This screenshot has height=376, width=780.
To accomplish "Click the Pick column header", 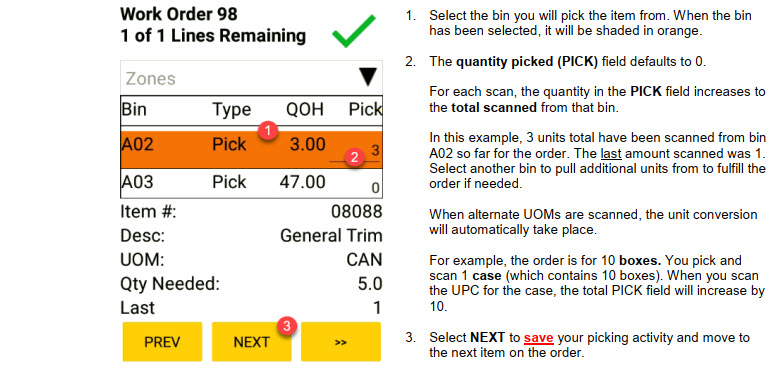I will (x=365, y=109).
